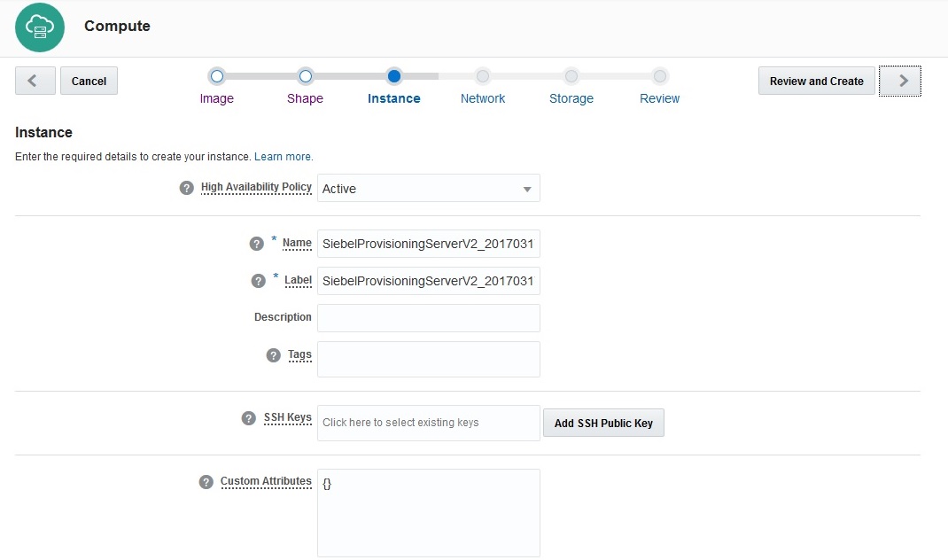
Task: Follow the Learn more link
Action: tap(283, 157)
